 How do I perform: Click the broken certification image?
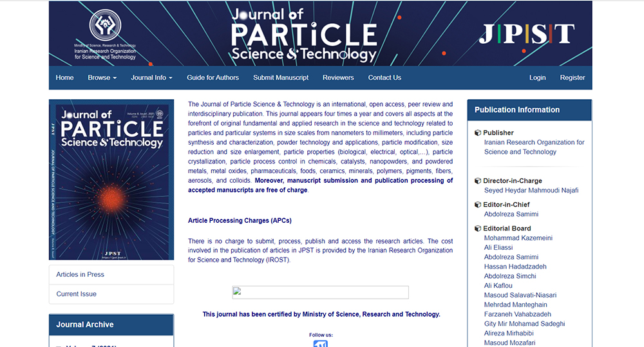click(320, 292)
